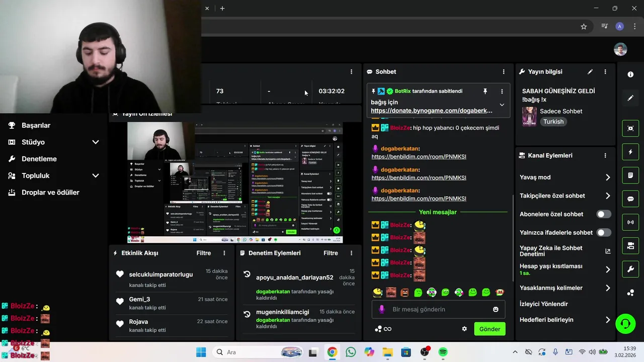Image resolution: width=644 pixels, height=362 pixels.
Task: Open Kanal Eylemleri three-dot menu
Action: (605, 156)
